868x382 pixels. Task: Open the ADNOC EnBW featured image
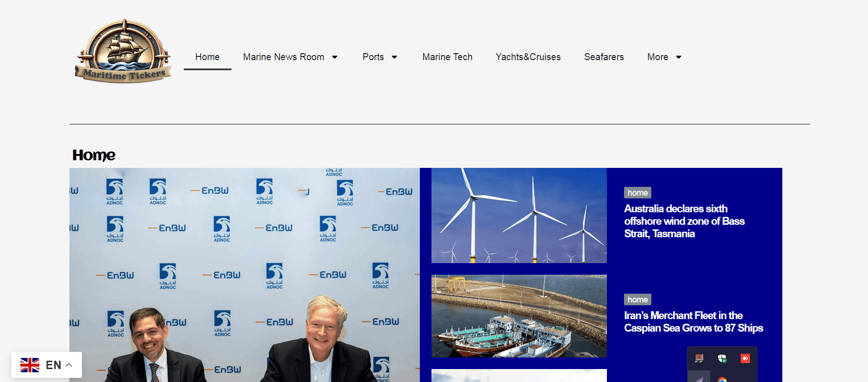[x=244, y=275]
